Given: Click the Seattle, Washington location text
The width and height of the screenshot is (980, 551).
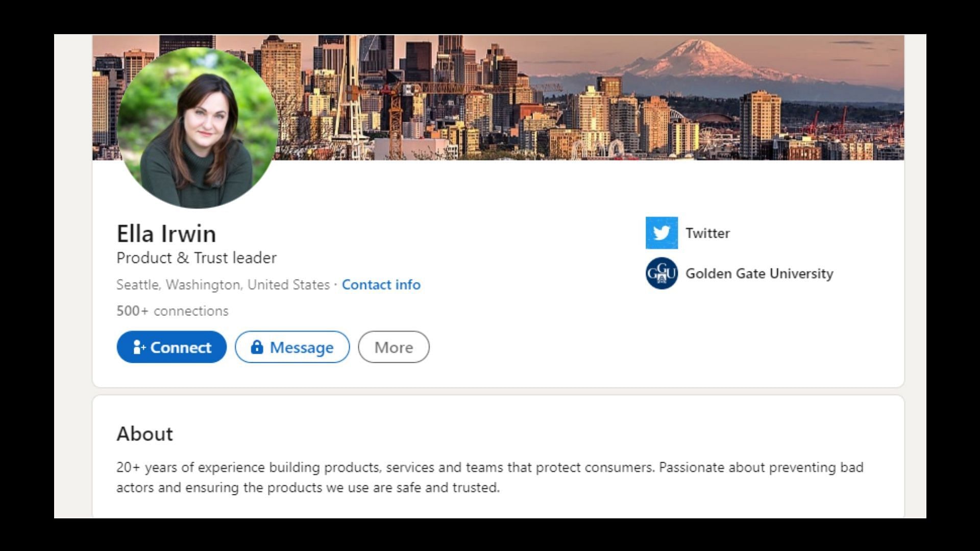Looking at the screenshot, I should (x=223, y=285).
